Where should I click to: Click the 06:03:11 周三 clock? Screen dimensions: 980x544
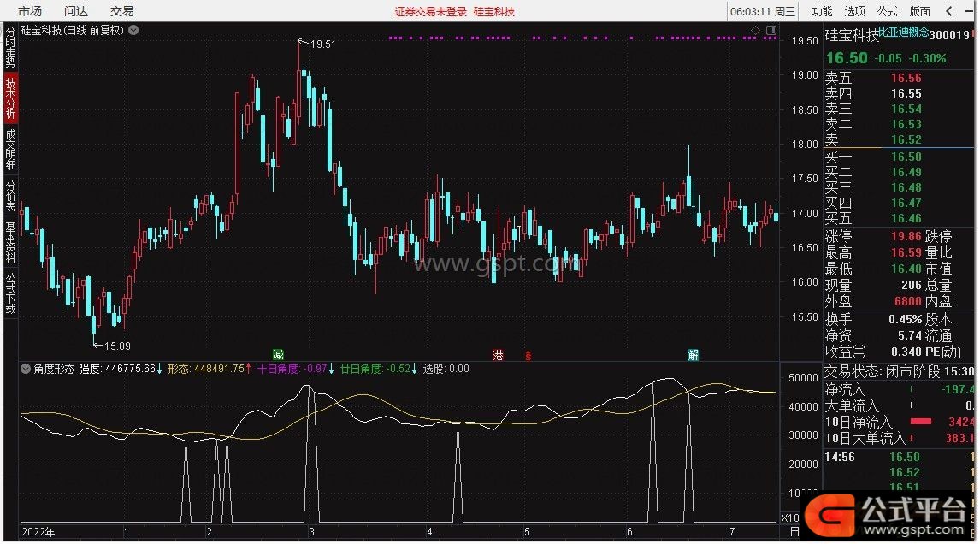pyautogui.click(x=762, y=11)
